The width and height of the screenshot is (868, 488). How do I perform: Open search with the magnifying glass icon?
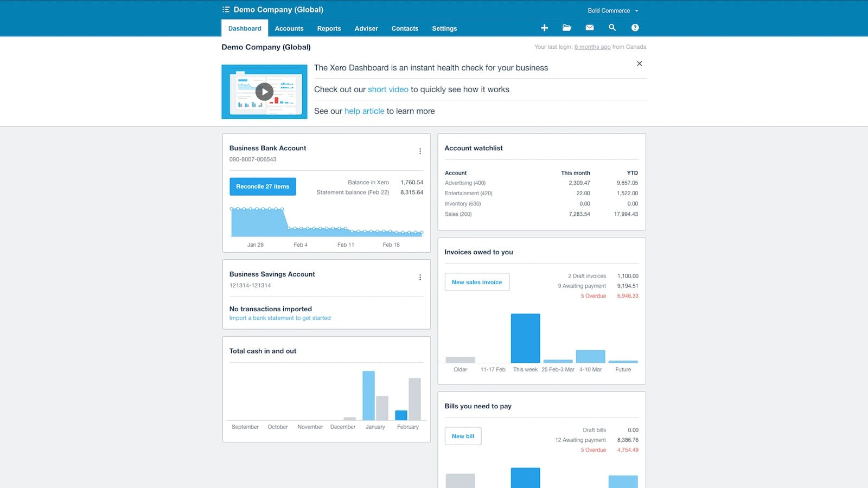click(x=612, y=28)
